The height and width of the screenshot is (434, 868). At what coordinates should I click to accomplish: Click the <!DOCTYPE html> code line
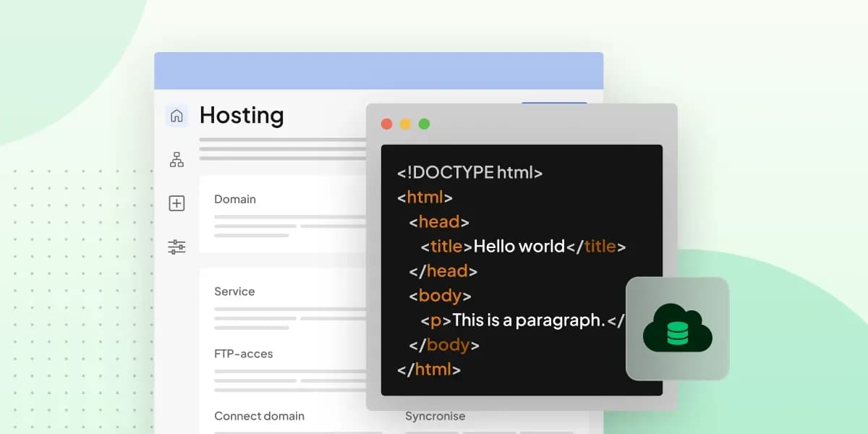point(469,172)
